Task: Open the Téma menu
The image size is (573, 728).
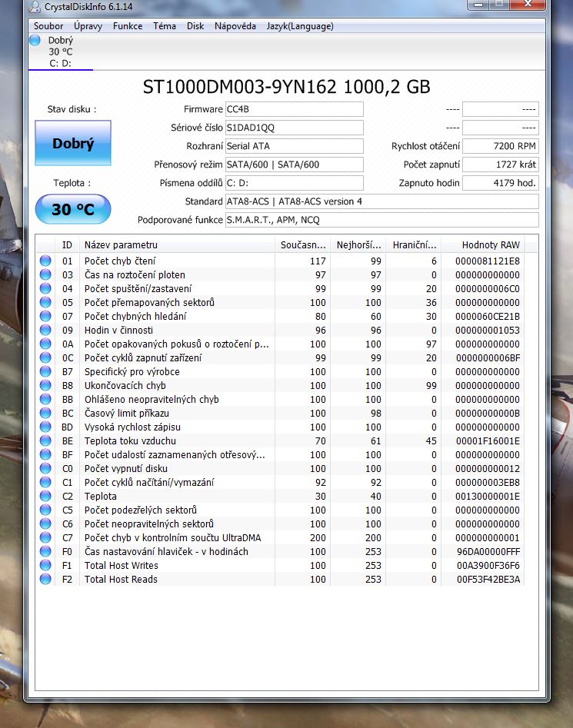Action: click(165, 26)
